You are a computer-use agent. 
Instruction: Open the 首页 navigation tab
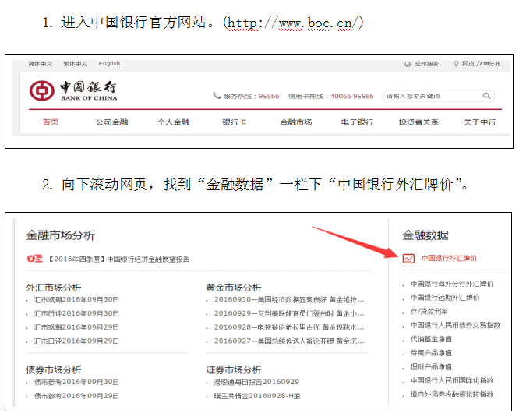click(x=51, y=122)
